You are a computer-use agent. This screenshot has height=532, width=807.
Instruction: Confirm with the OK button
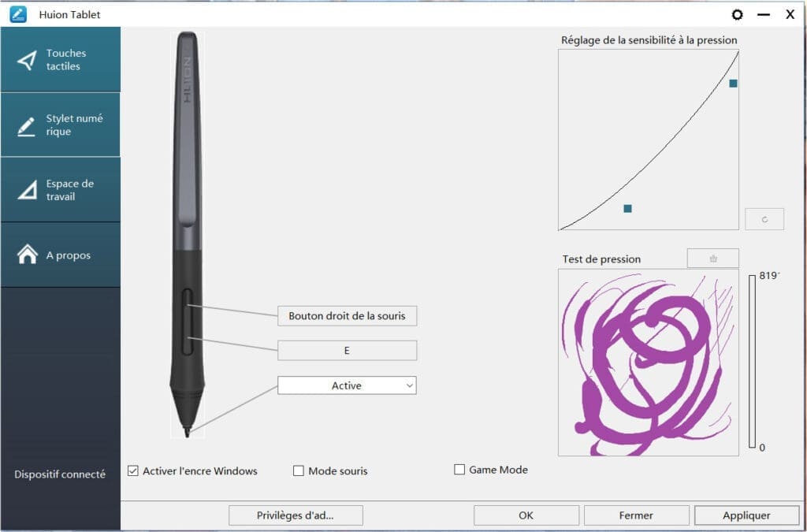(526, 515)
